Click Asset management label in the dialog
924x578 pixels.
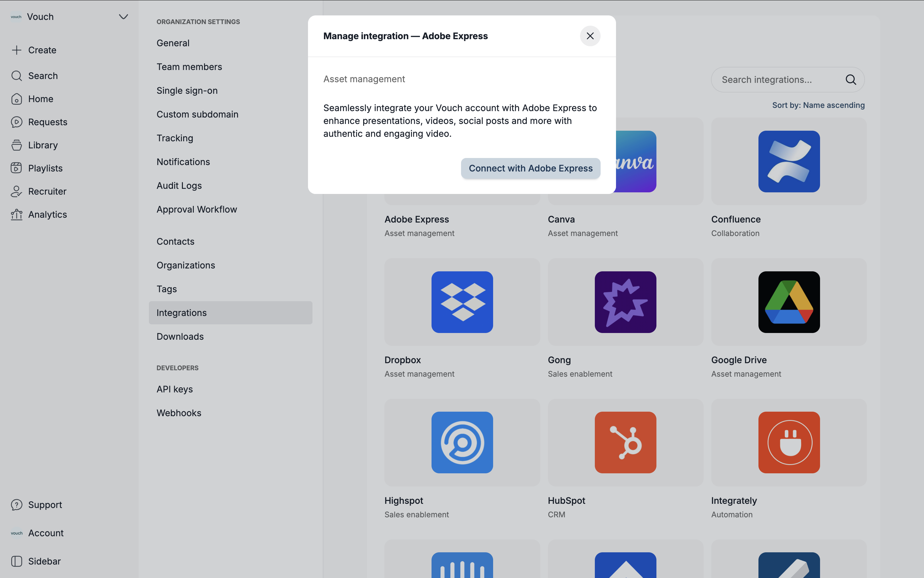[x=364, y=79]
